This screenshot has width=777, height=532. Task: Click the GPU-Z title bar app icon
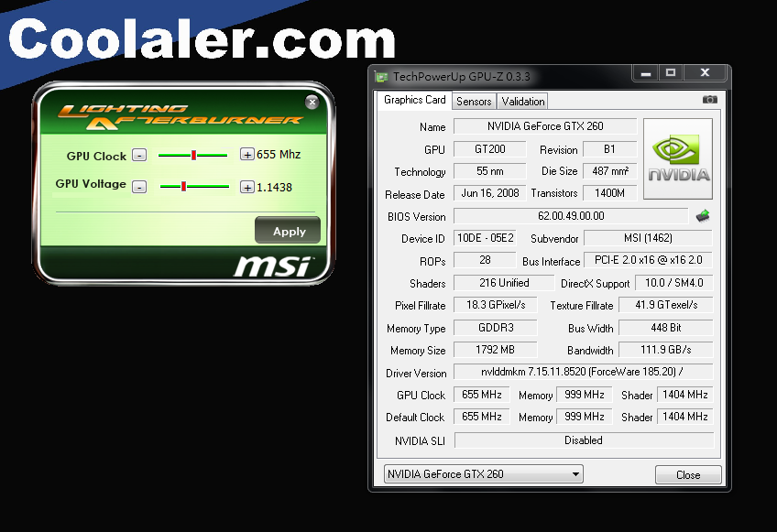click(x=381, y=77)
